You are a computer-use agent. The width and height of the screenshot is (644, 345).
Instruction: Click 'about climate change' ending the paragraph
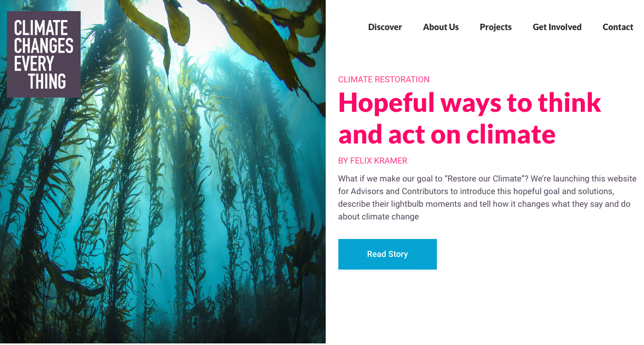tap(378, 217)
